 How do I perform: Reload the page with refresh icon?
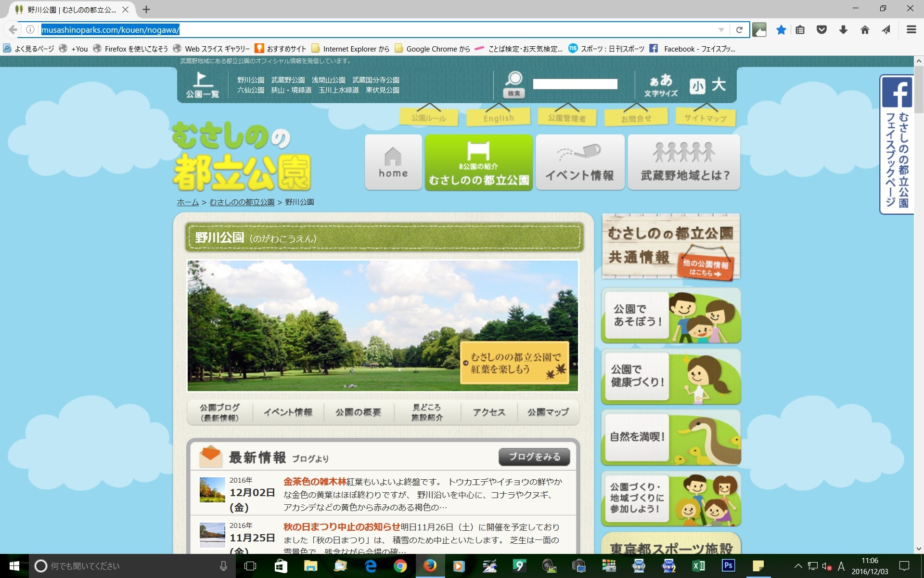(x=739, y=30)
